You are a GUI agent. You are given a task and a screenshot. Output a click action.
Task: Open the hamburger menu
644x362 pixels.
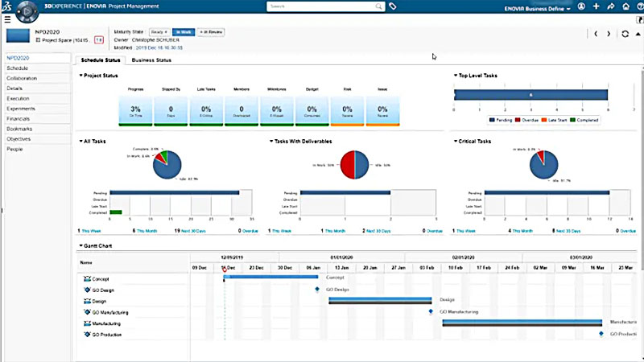7,19
